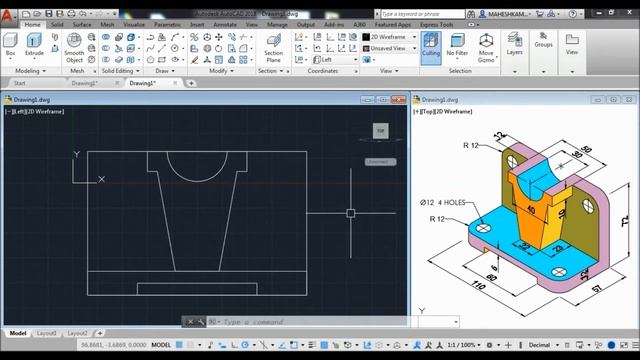Click the AutoCAD application menu logo
This screenshot has width=640, height=360.
pos(7,16)
